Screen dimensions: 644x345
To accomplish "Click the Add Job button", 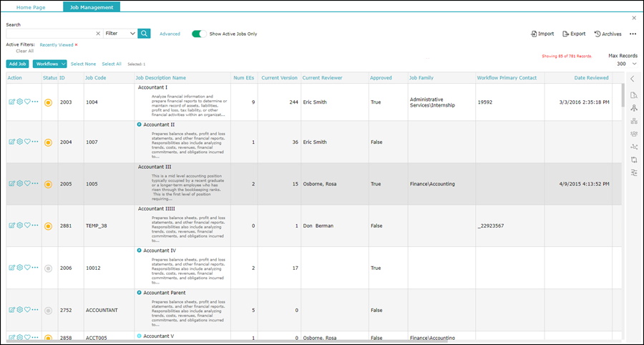I will point(18,64).
